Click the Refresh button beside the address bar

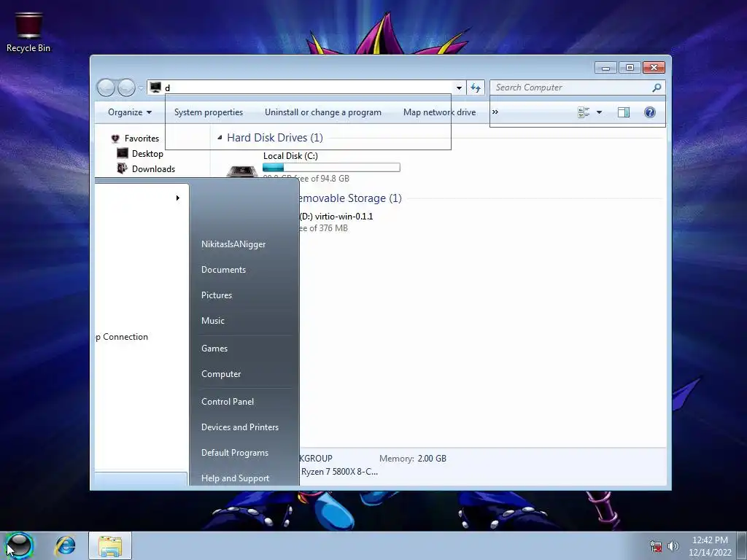click(x=476, y=87)
